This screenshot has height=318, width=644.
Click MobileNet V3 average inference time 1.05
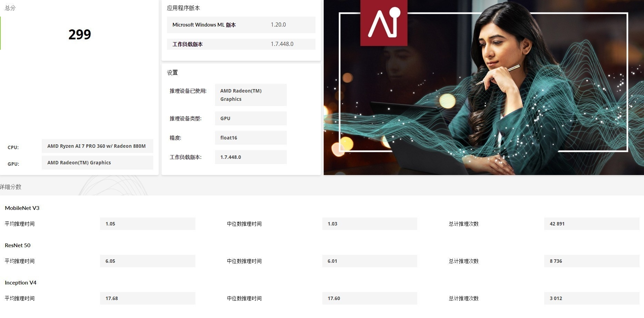(x=147, y=224)
